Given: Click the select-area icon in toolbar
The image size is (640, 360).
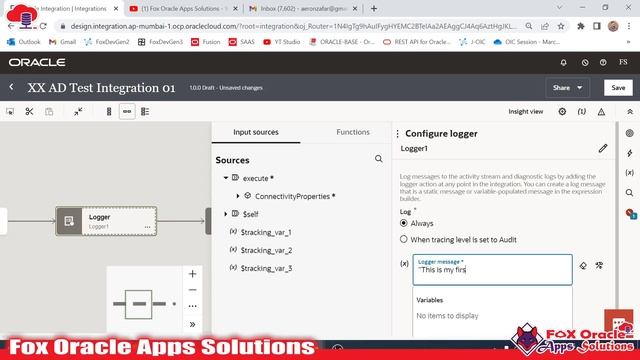Looking at the screenshot, I should tap(10, 111).
